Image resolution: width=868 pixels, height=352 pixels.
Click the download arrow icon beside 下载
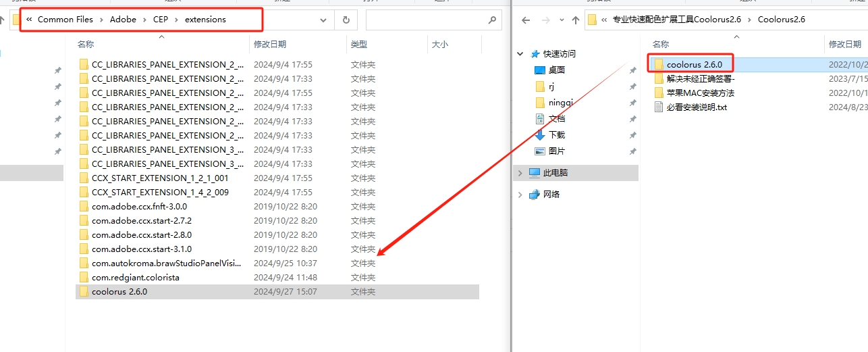pyautogui.click(x=539, y=134)
